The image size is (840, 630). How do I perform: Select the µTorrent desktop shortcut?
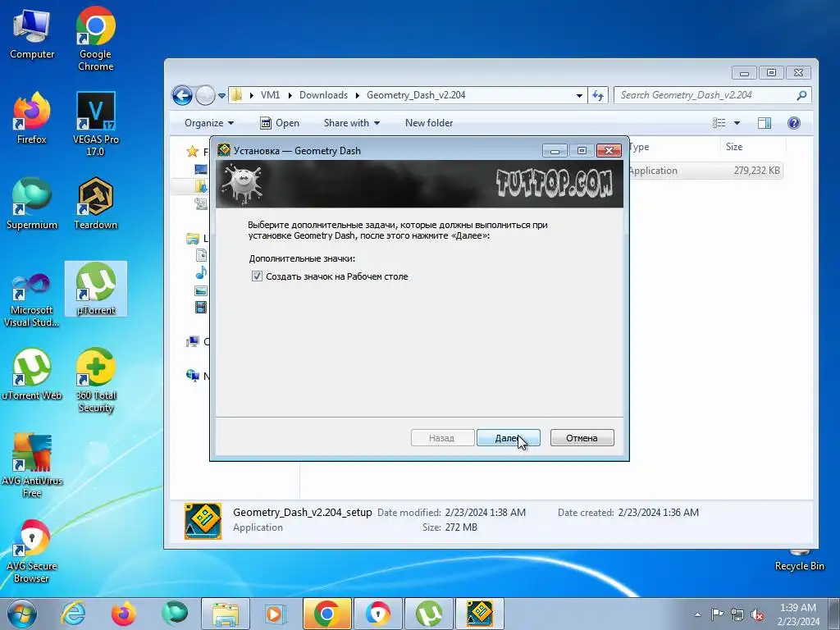pos(96,289)
